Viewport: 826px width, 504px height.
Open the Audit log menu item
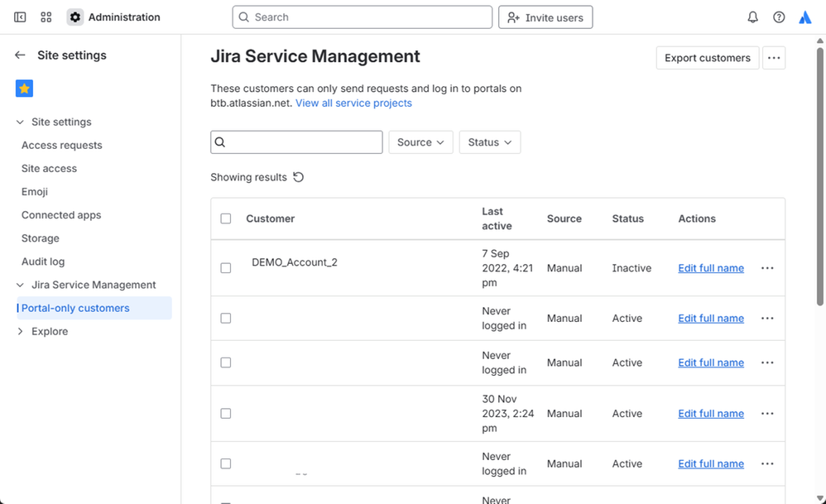tap(43, 262)
